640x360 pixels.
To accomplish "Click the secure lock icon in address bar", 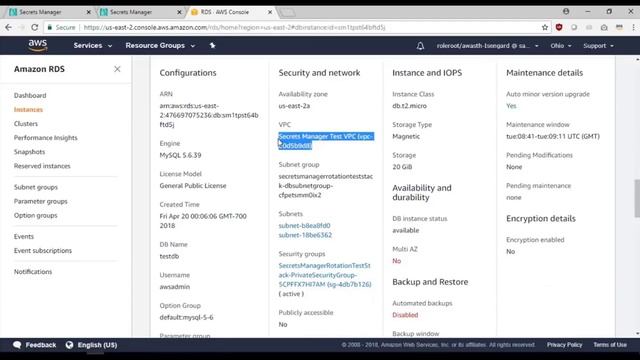I will [50, 27].
